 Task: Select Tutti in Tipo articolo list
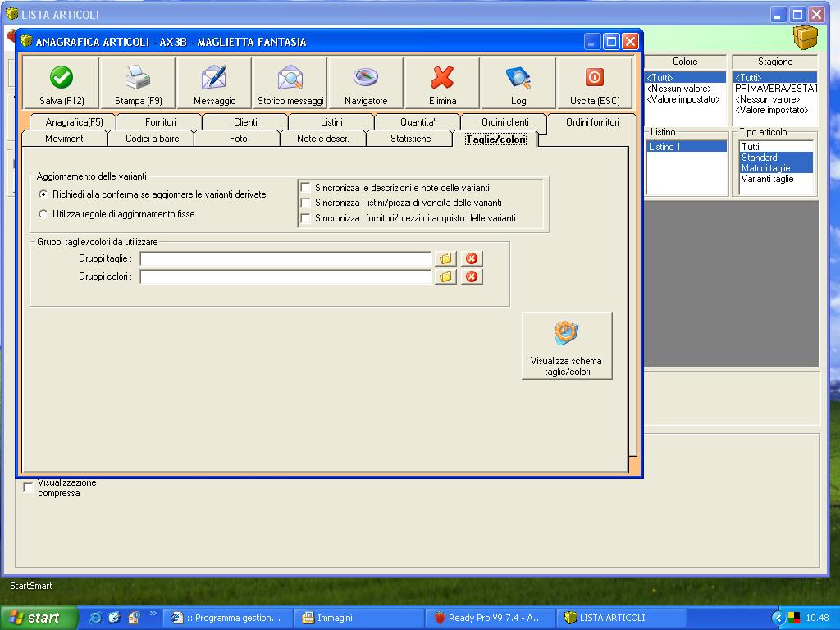tap(776, 146)
